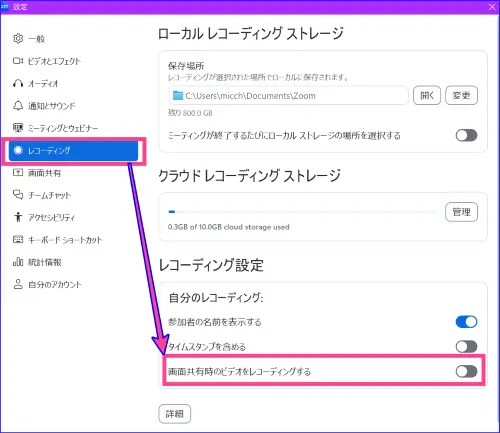500x433 pixels.
Task: Click the camera icon for ビデオとエフェクト
Action: tap(18, 61)
